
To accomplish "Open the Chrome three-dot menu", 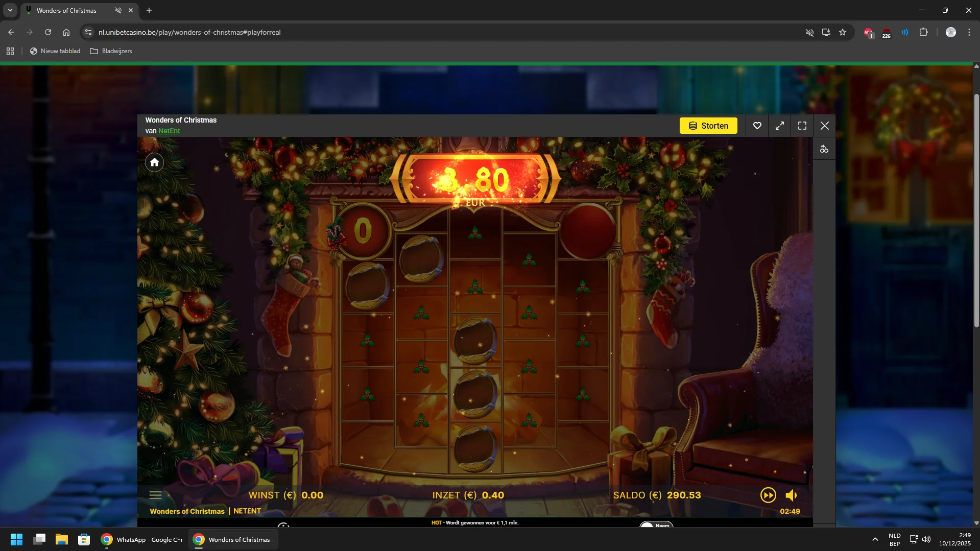I will (969, 32).
